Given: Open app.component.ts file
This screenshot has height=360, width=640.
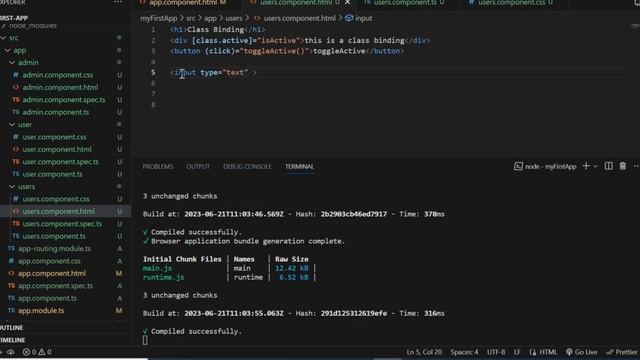Looking at the screenshot, I should click(x=47, y=298).
